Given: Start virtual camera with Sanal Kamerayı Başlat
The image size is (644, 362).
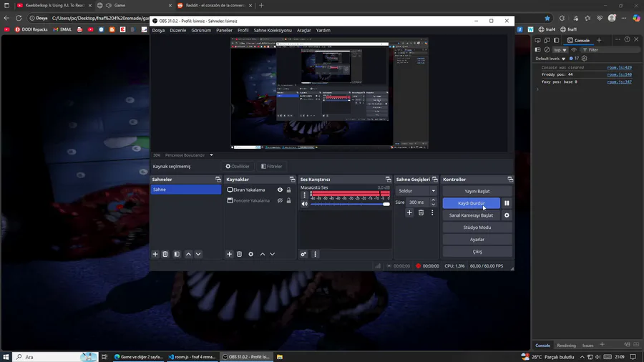Looking at the screenshot, I should pyautogui.click(x=472, y=215).
